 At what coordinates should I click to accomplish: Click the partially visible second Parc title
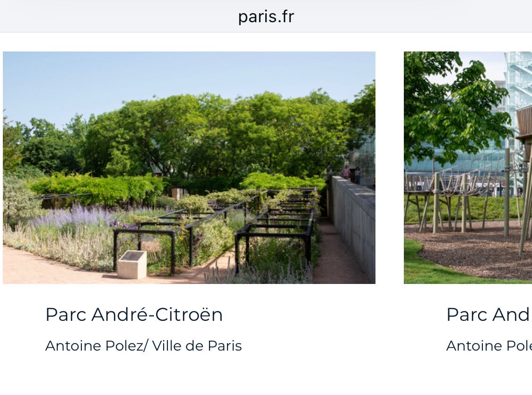(489, 314)
